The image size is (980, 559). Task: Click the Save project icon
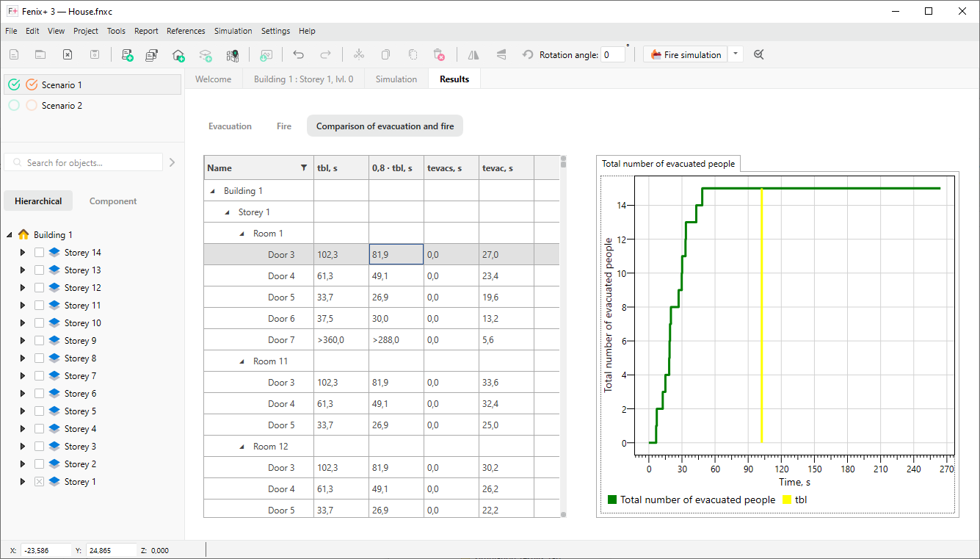tap(93, 54)
